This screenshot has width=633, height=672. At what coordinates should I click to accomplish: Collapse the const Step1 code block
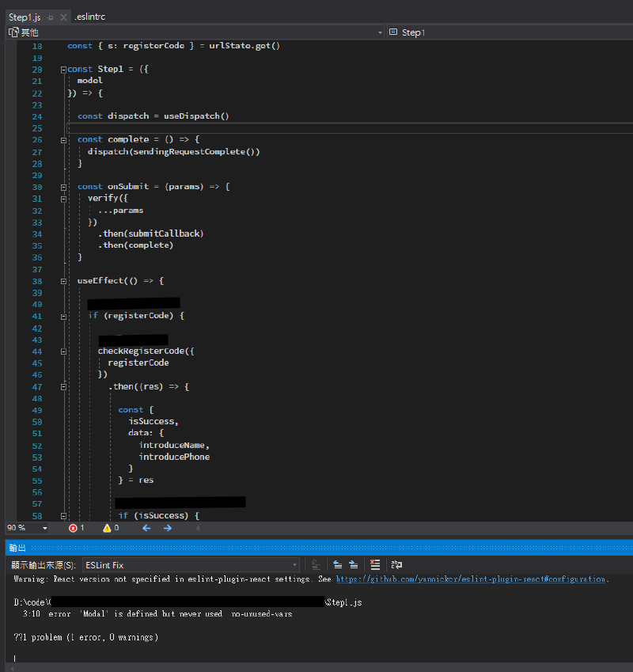tap(63, 70)
